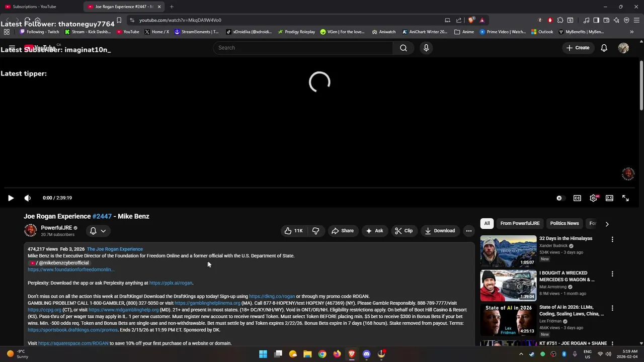Submit search with magnifier button

coord(404,48)
